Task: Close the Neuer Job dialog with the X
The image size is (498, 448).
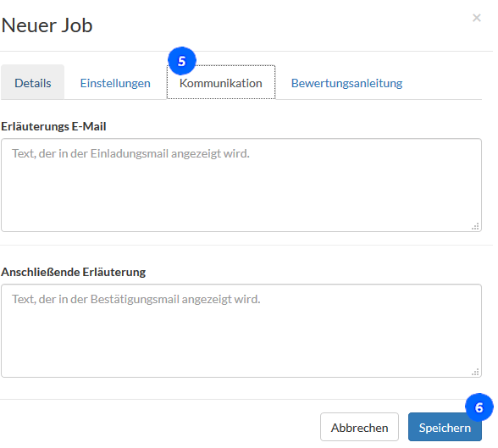Action: coord(476,18)
